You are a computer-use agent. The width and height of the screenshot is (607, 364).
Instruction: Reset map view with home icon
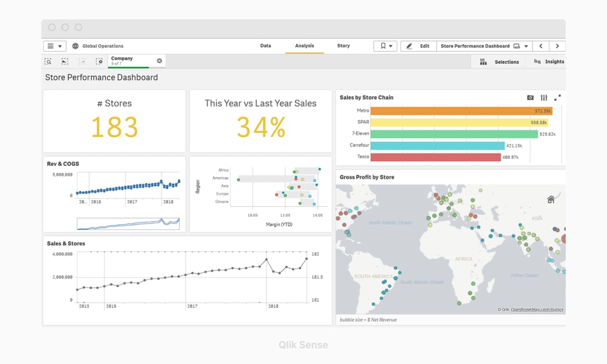551,200
